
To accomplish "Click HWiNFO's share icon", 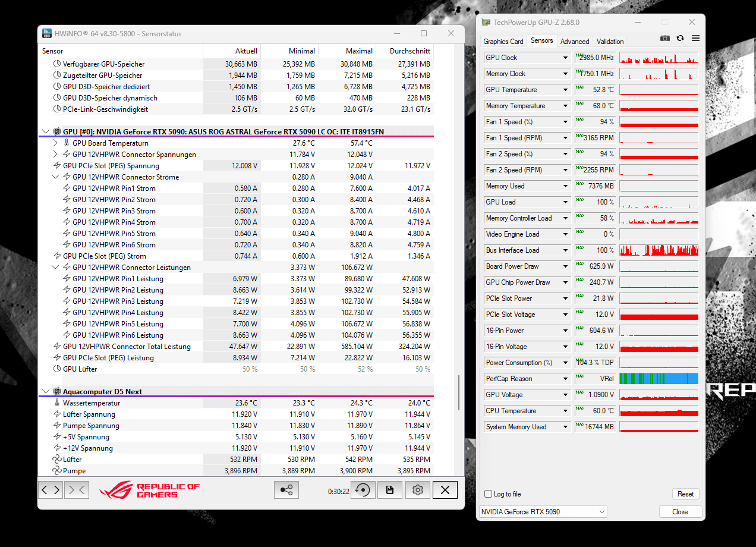I will [x=286, y=489].
